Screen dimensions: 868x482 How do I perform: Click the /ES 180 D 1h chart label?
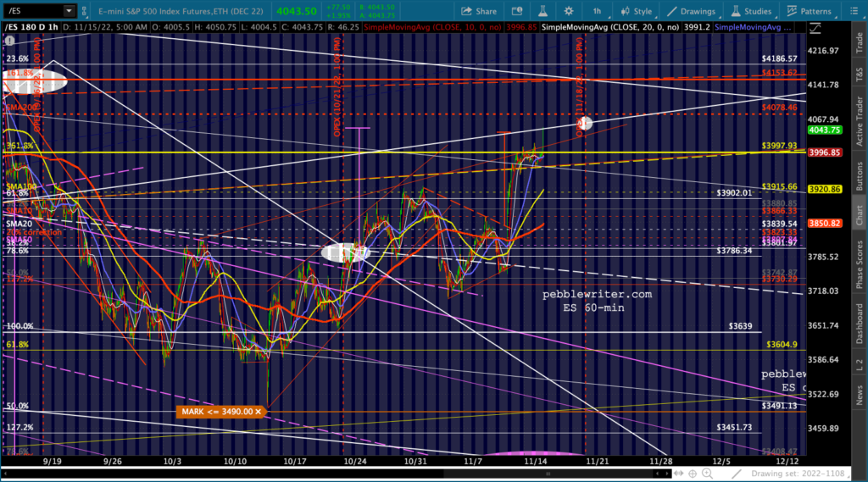[31, 27]
